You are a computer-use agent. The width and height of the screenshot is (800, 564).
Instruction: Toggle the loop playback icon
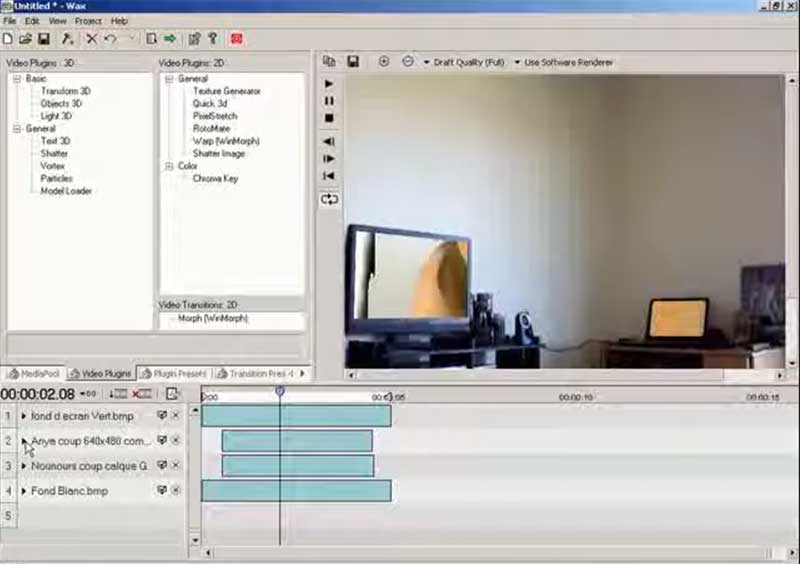(329, 199)
